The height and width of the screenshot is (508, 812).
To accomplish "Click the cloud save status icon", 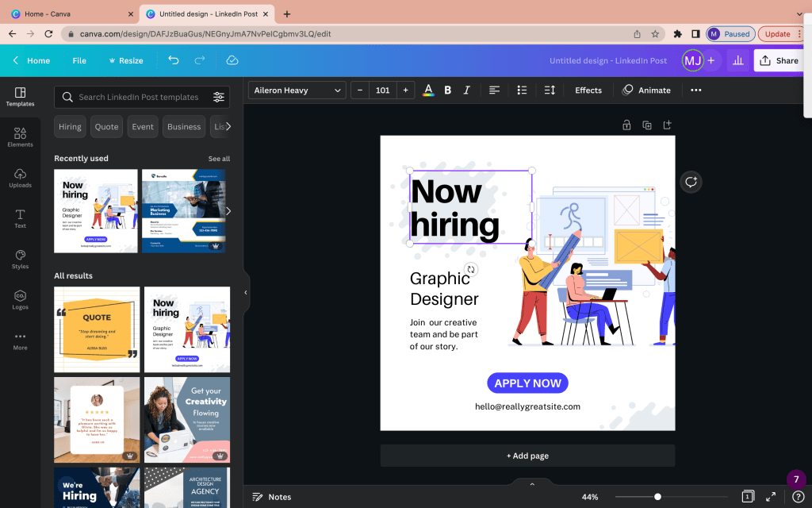I will (232, 60).
